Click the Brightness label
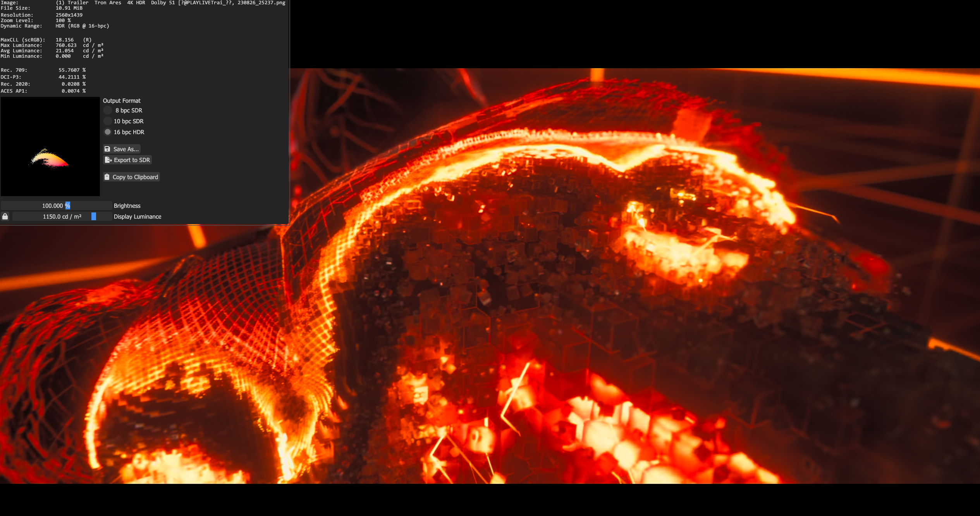This screenshot has height=516, width=980. tap(127, 205)
